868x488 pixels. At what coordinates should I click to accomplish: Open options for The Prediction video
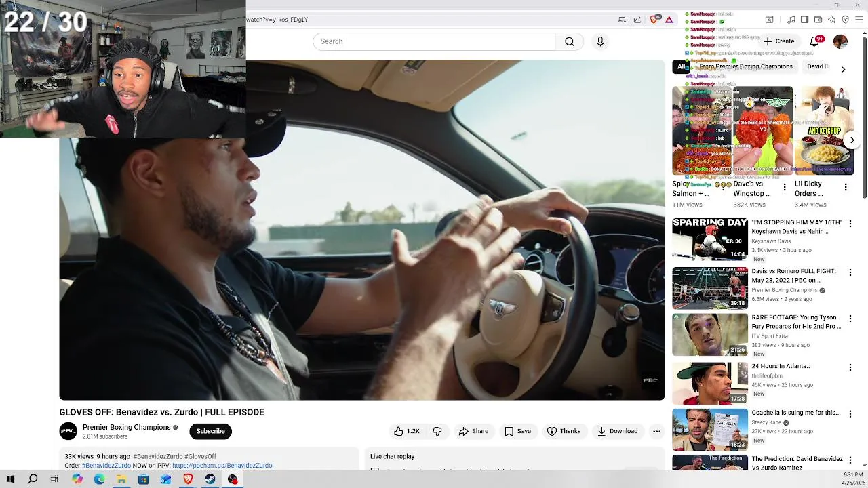click(850, 460)
